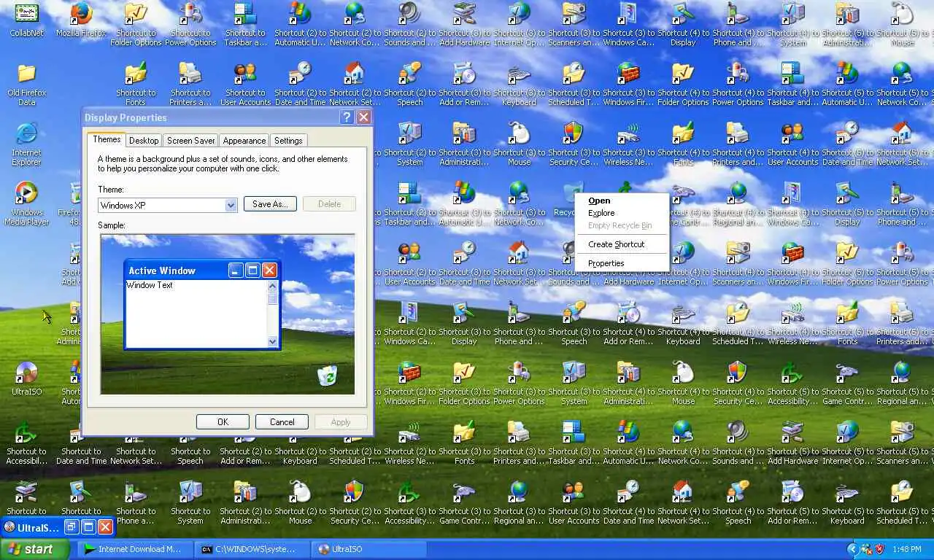Click the Display Properties help button
This screenshot has width=934, height=560.
coord(347,117)
